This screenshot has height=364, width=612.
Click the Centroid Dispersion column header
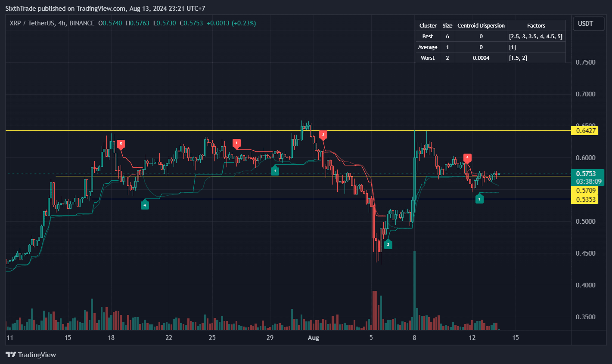(x=481, y=26)
